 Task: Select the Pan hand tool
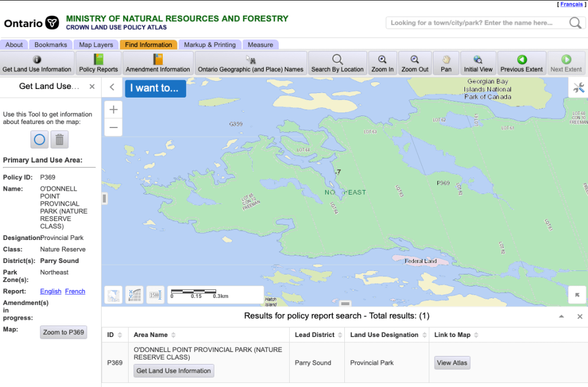click(446, 63)
